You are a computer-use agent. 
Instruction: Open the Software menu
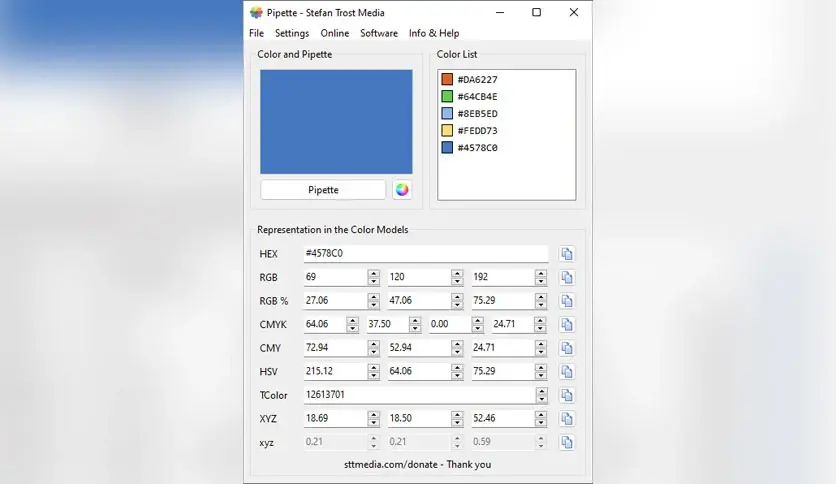pos(379,33)
